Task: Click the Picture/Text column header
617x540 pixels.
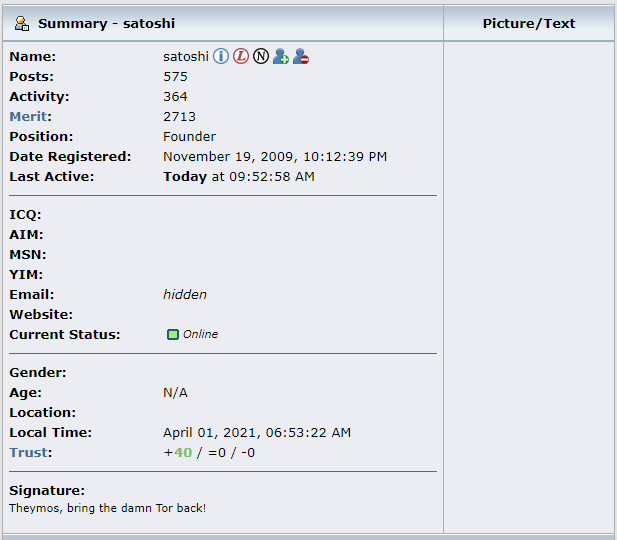Action: pos(529,24)
